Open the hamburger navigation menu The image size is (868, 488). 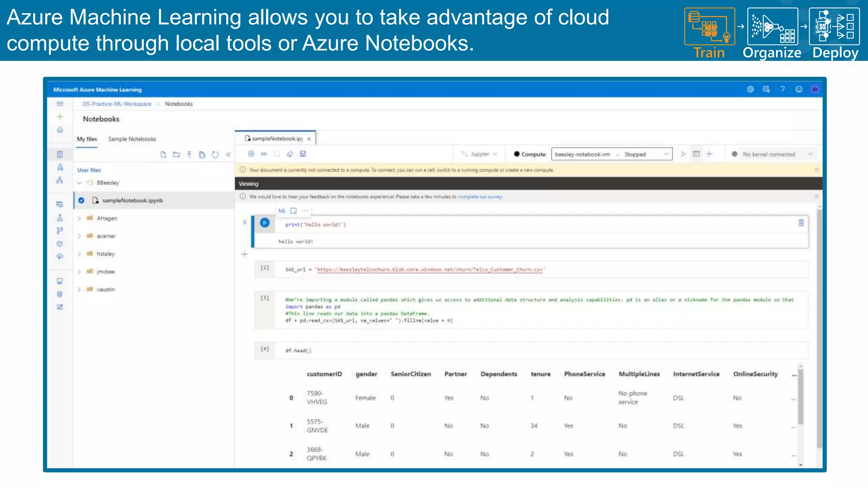pos(60,104)
